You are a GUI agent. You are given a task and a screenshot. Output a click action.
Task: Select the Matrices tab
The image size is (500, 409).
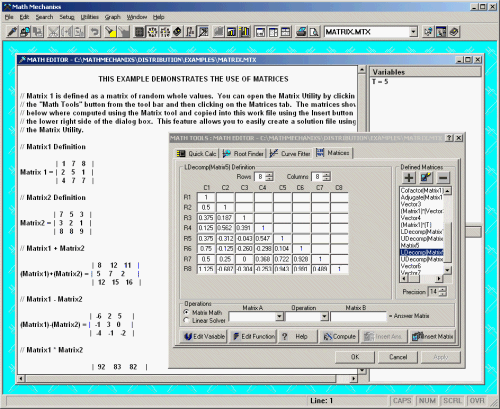tap(333, 153)
